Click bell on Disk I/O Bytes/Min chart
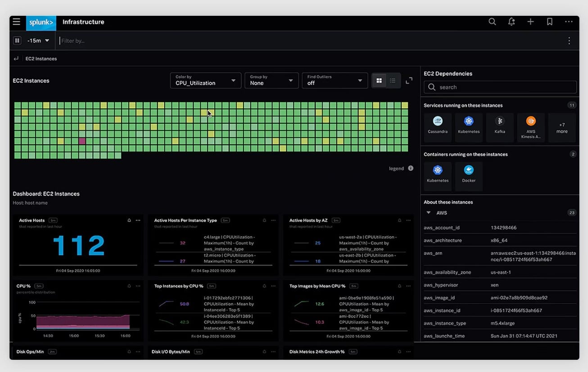 point(264,352)
